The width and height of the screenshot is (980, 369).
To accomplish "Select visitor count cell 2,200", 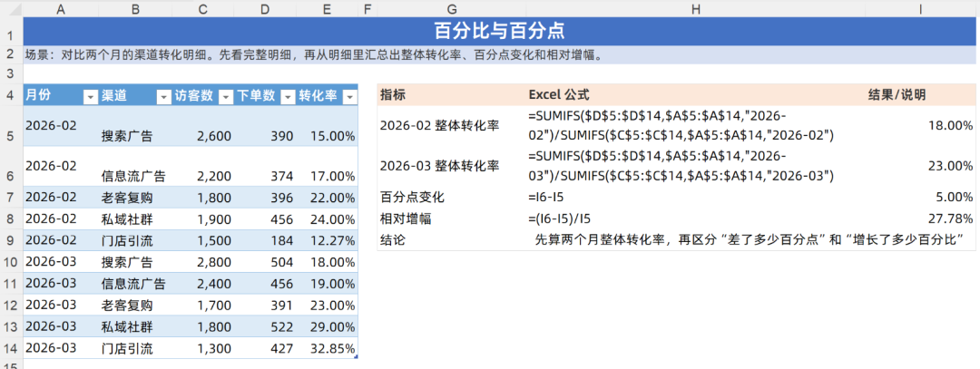I will click(x=203, y=165).
